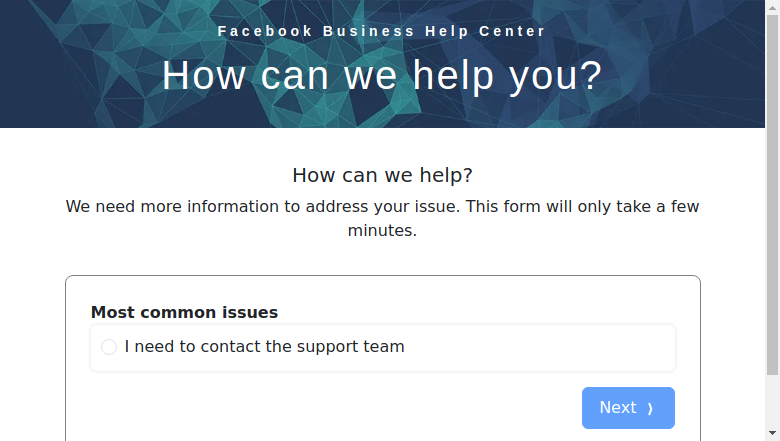Image resolution: width=780 pixels, height=441 pixels.
Task: Click the word "minutes." in the description
Action: pyautogui.click(x=382, y=231)
